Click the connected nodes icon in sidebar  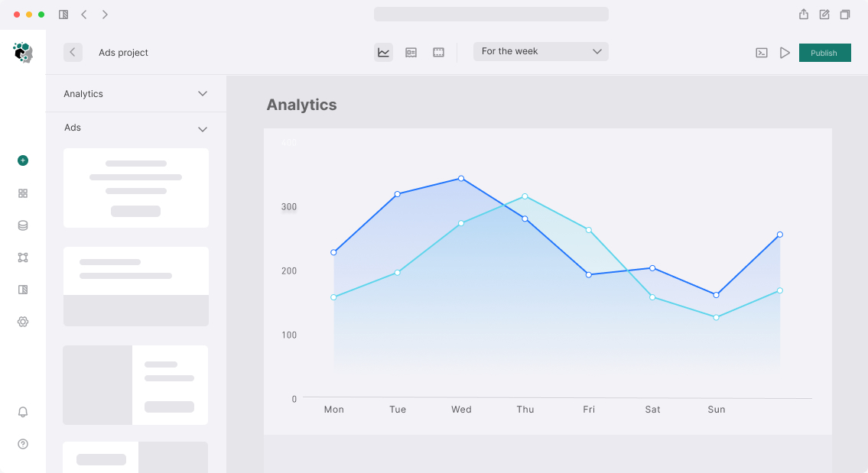point(23,258)
